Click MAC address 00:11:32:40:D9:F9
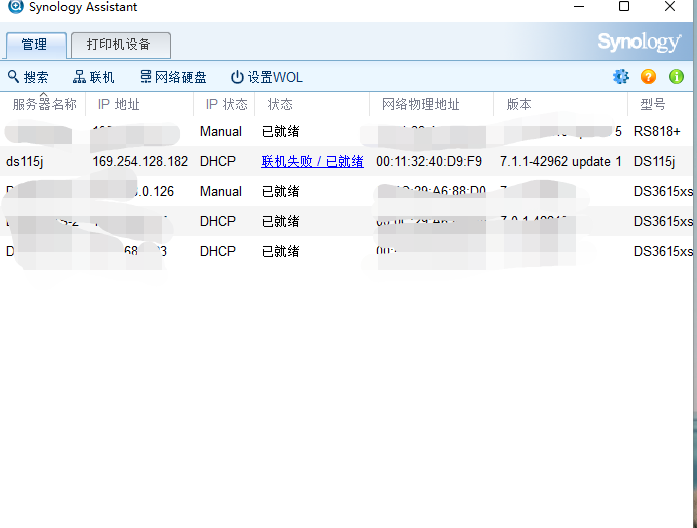The width and height of the screenshot is (697, 528). [x=429, y=161]
